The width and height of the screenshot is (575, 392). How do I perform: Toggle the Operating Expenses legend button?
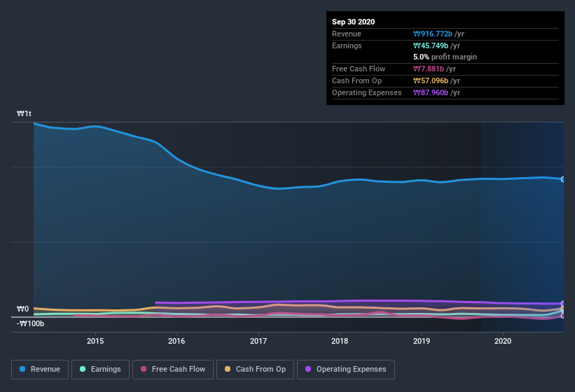click(346, 370)
